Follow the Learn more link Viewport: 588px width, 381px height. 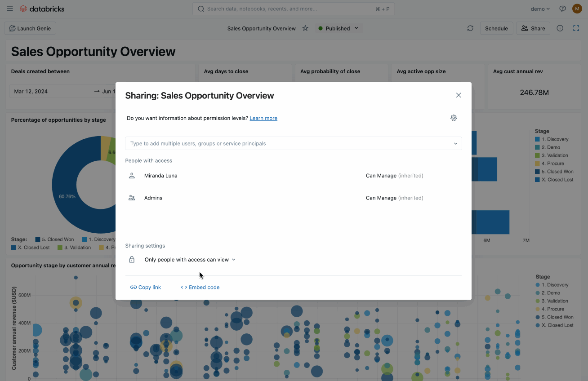(x=263, y=118)
